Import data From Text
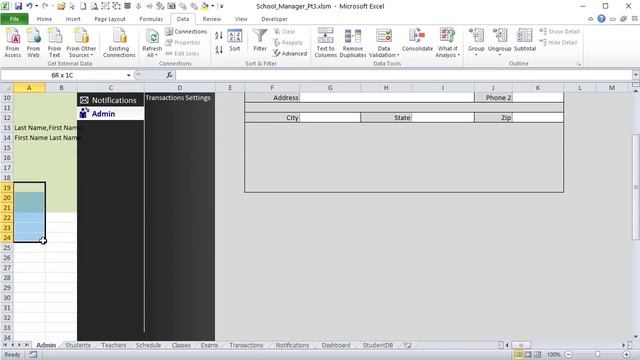Viewport: 640px width, 360px height. [54, 42]
